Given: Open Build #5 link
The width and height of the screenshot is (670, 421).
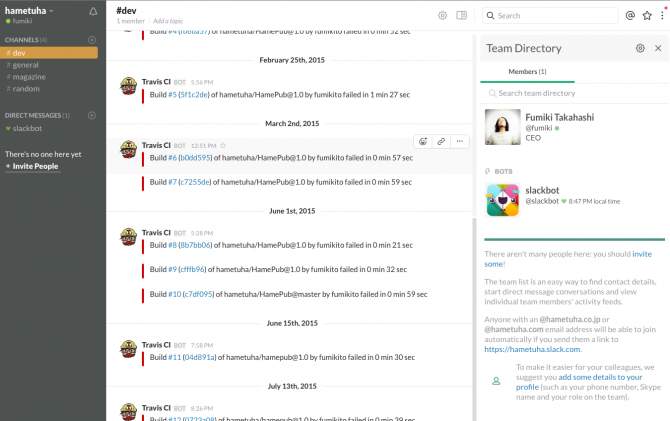Looking at the screenshot, I should [172, 95].
